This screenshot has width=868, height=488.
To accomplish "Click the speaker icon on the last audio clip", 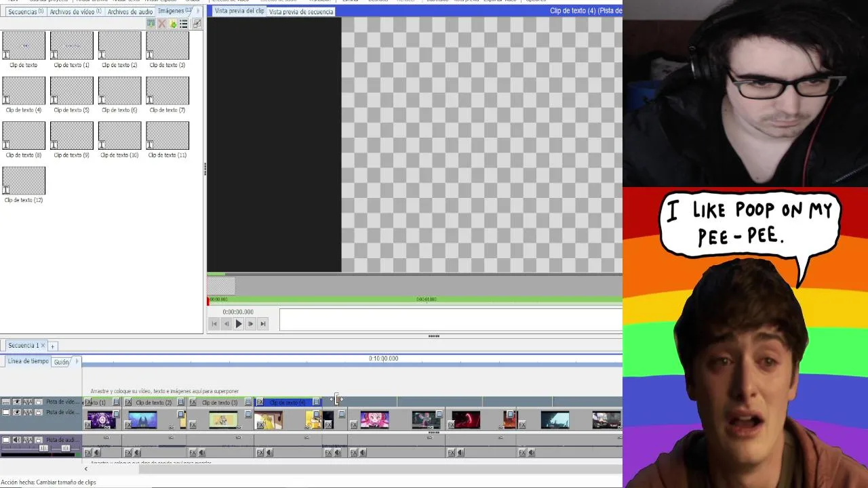I will click(x=532, y=452).
